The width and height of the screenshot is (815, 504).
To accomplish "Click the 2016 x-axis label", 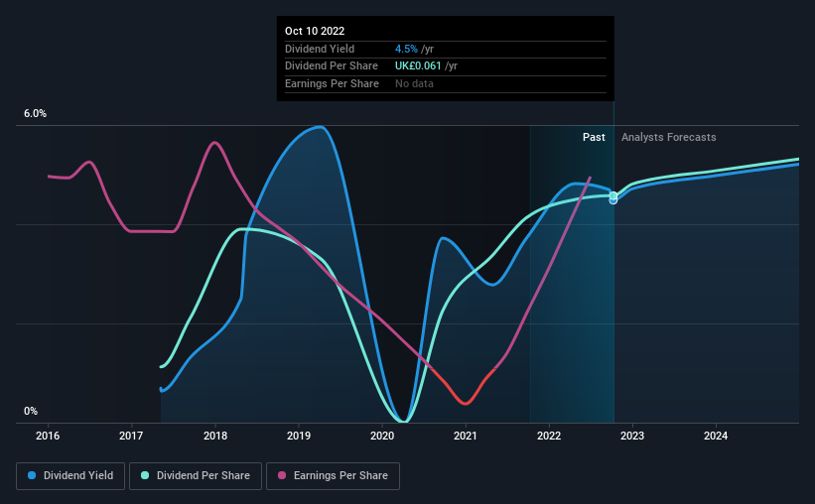I will (x=48, y=436).
